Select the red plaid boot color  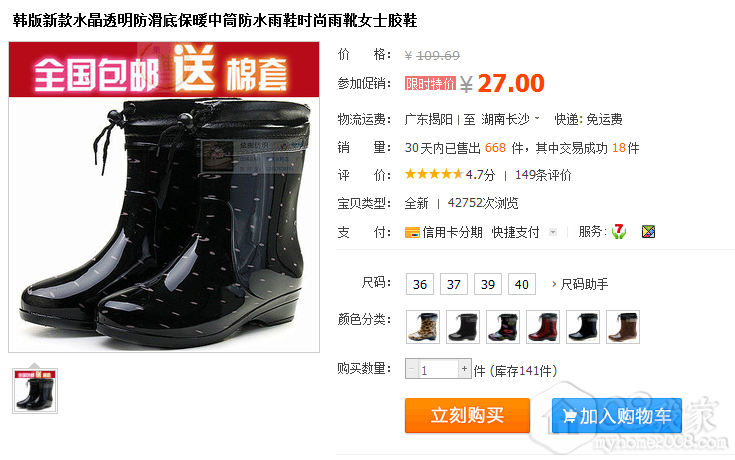point(543,327)
